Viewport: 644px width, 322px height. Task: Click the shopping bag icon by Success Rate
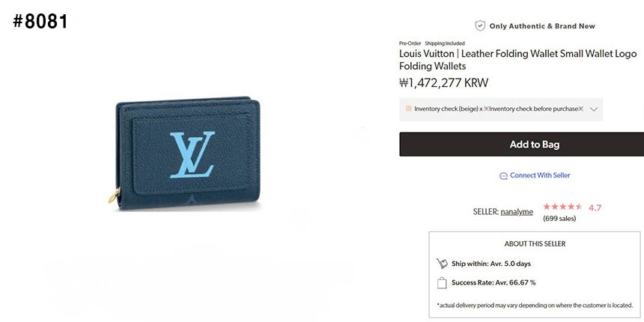pos(442,282)
